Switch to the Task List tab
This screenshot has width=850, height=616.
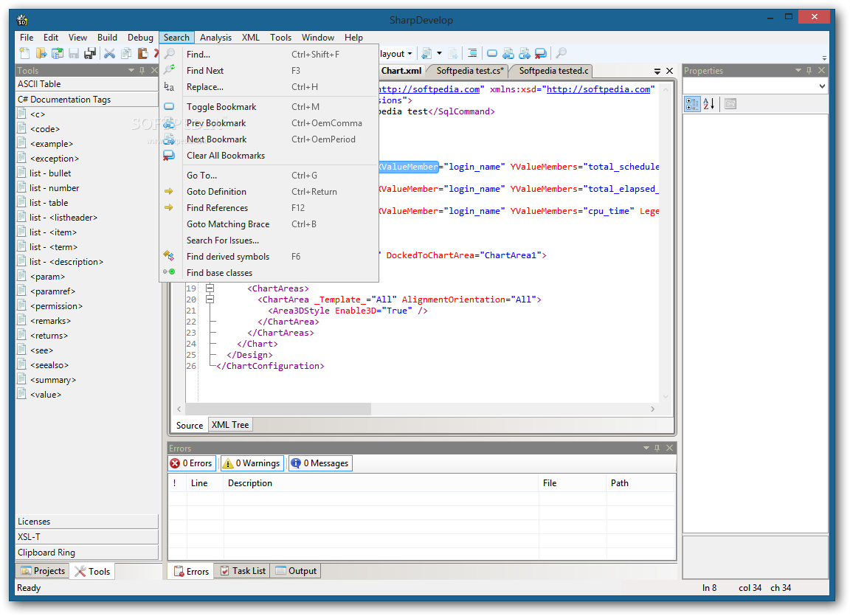243,571
